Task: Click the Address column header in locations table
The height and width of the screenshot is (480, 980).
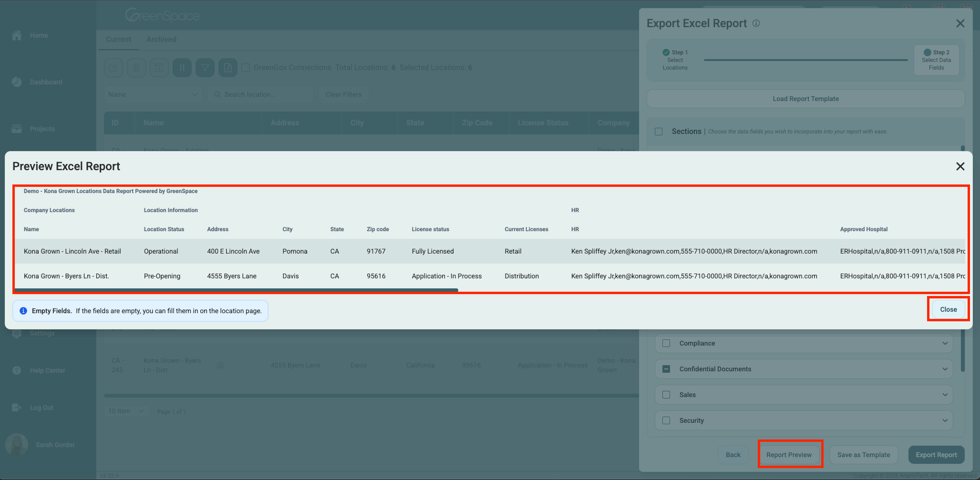Action: (285, 123)
